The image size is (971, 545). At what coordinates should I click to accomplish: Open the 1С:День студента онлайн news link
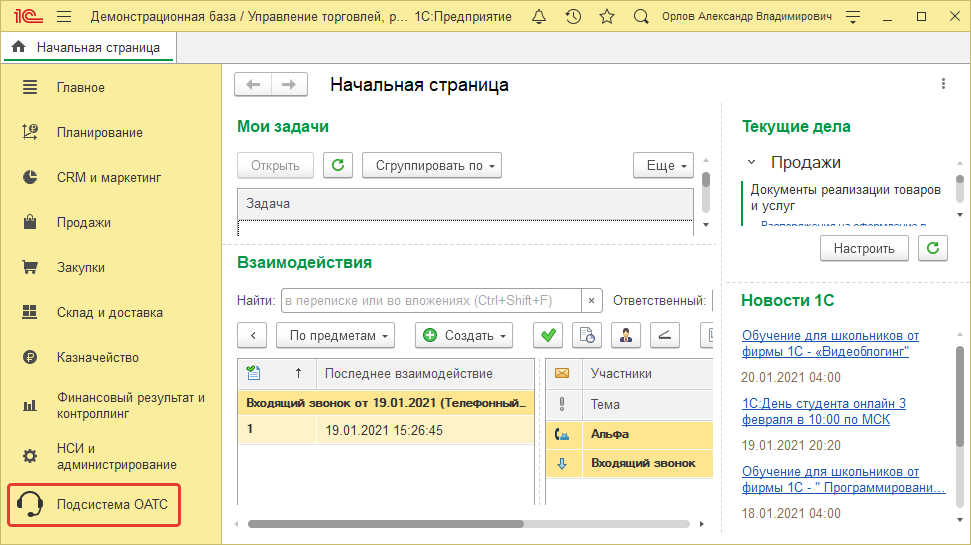(x=823, y=411)
